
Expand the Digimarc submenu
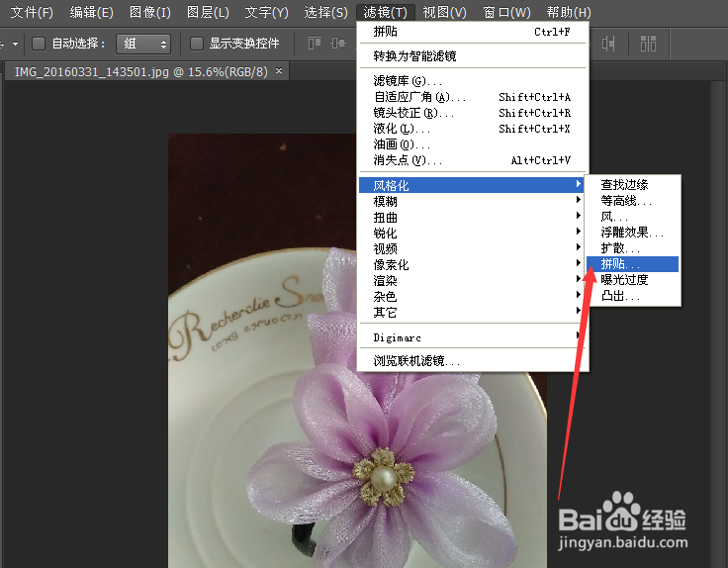pos(473,337)
